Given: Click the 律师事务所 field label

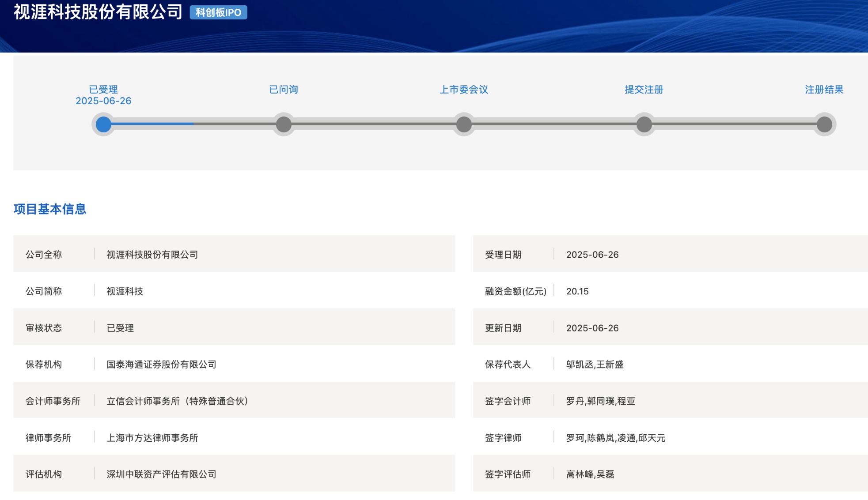Looking at the screenshot, I should pyautogui.click(x=49, y=438).
